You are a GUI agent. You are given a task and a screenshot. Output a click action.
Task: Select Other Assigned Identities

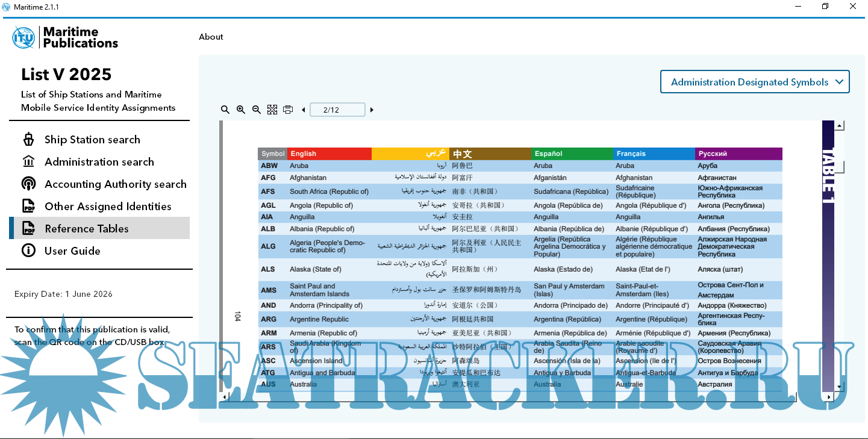pyautogui.click(x=108, y=207)
